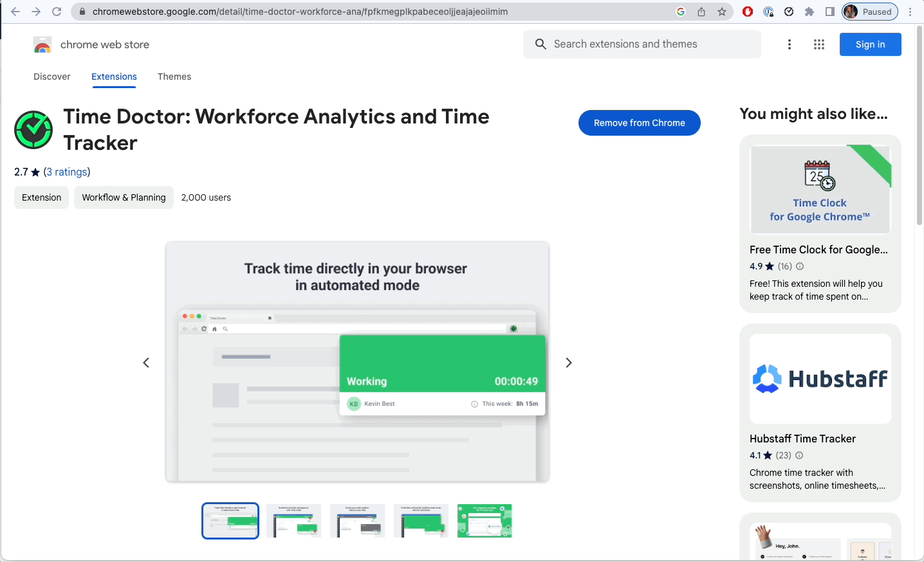Select the fourth screenshot thumbnail
The height and width of the screenshot is (562, 924).
coord(421,521)
